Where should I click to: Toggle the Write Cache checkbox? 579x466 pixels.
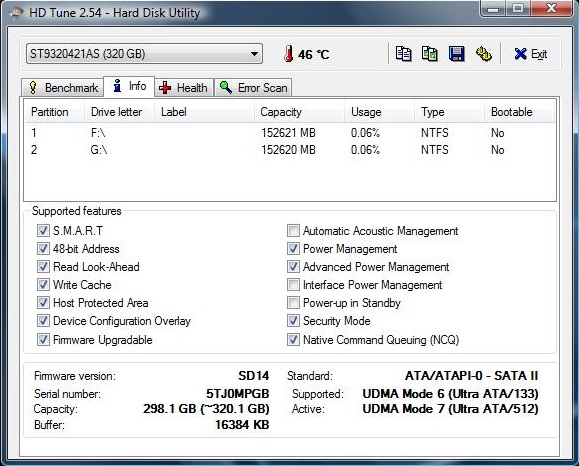point(43,285)
